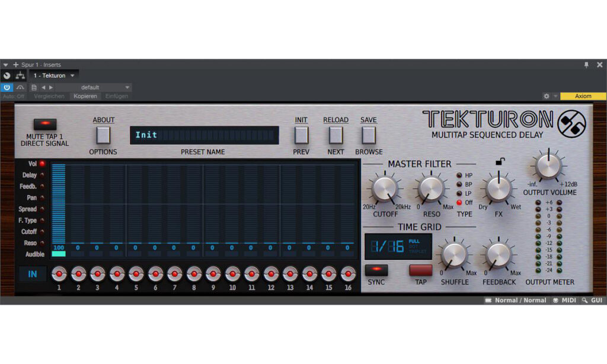Open the 1 - Tekturon plugin selector dropdown
This screenshot has height=364, width=607.
coord(54,75)
